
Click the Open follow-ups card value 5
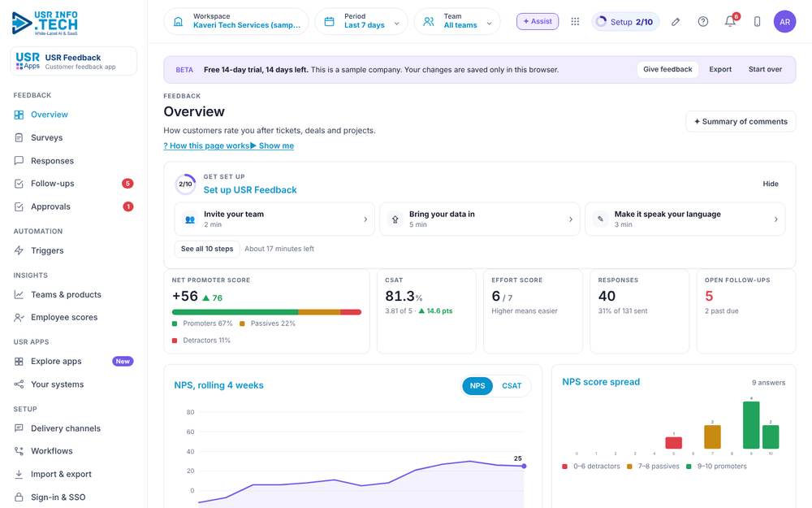coord(709,296)
